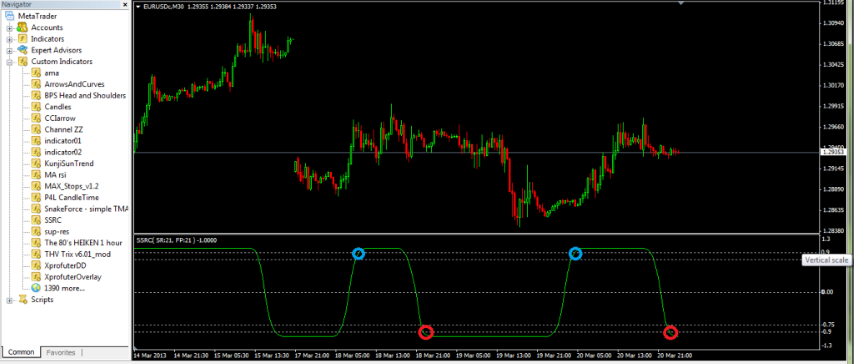854x364 pixels.
Task: Click the Expert Advisors icon
Action: [22, 50]
